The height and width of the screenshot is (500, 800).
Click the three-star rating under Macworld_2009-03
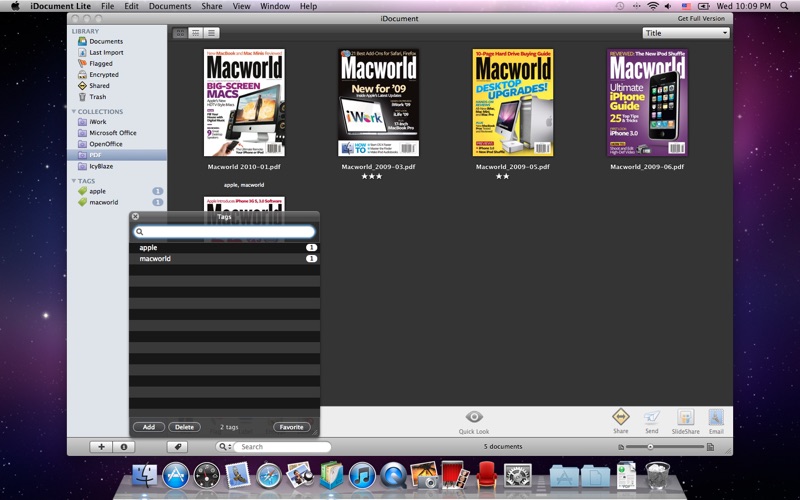click(371, 177)
